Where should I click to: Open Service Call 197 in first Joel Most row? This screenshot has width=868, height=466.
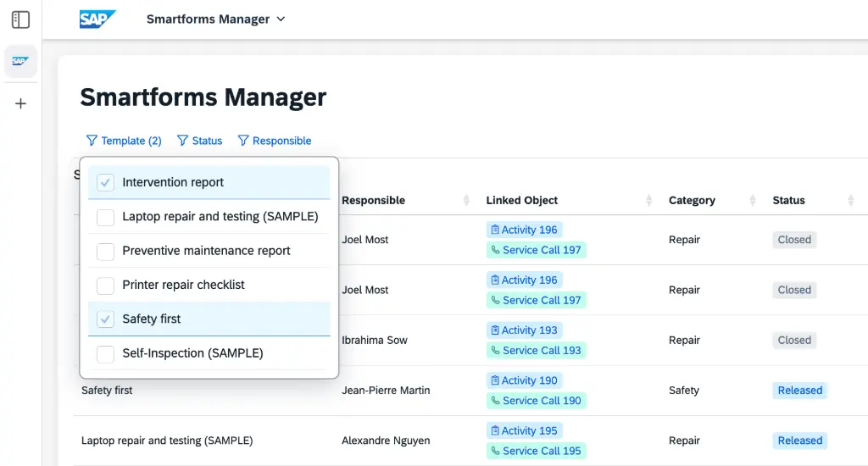[x=536, y=250]
